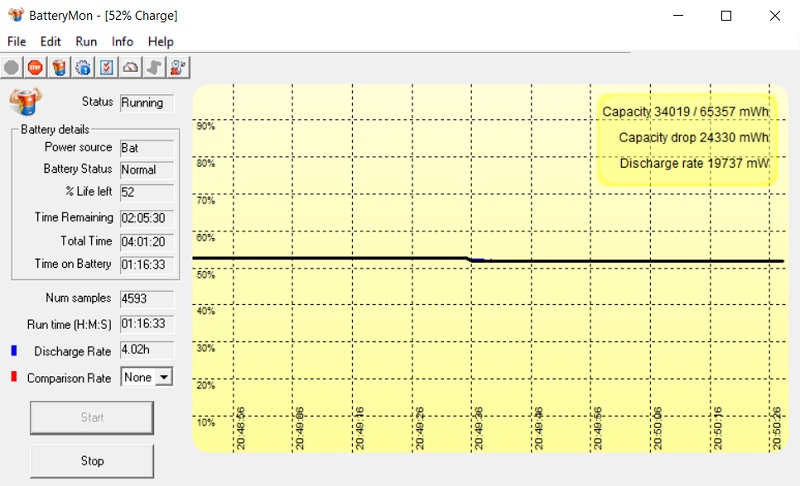Click the Run time (H:M:S) field

point(147,324)
